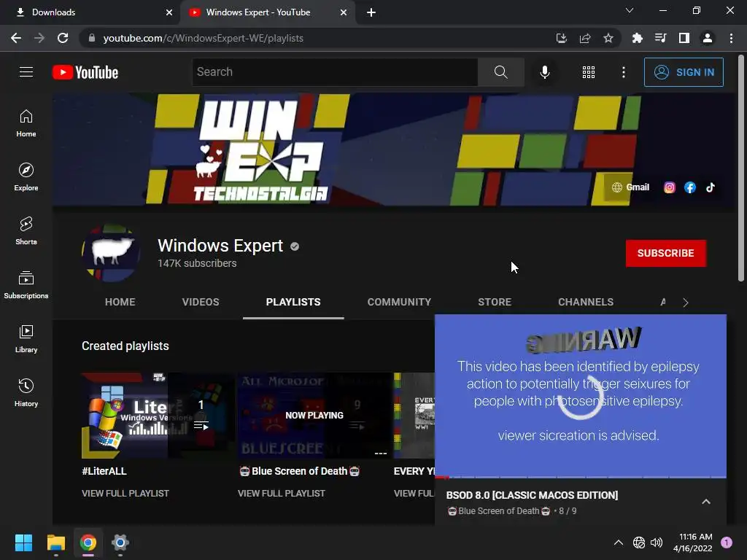Click the SIGN IN button

click(684, 72)
